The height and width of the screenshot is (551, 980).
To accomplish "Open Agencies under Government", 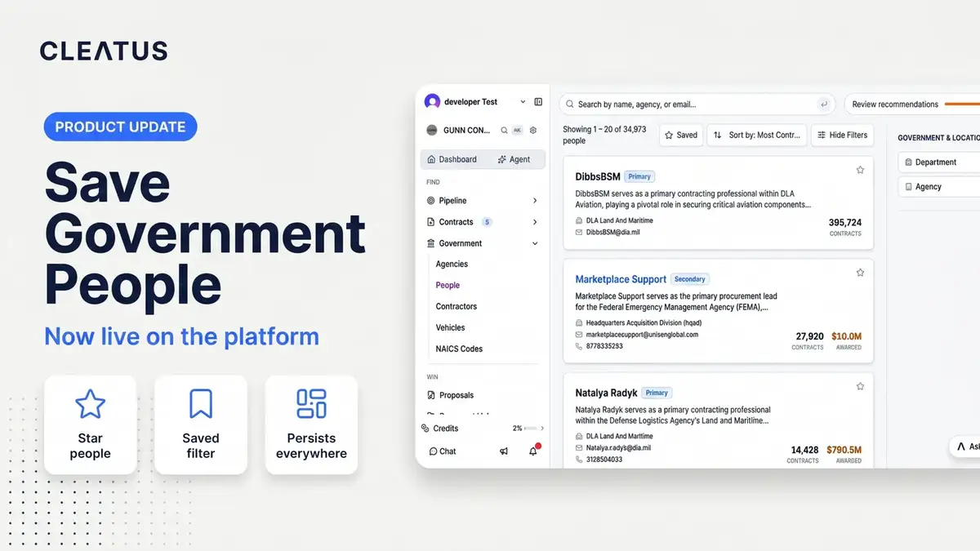I will pos(452,264).
